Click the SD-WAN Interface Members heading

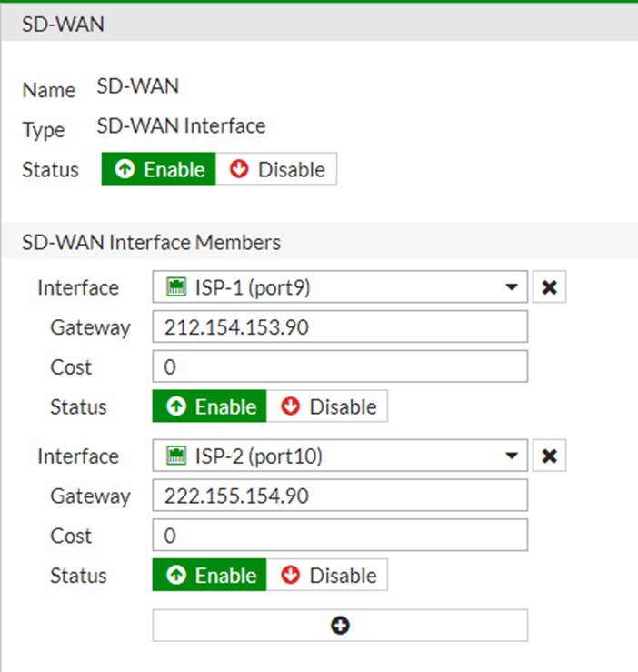pos(151,242)
